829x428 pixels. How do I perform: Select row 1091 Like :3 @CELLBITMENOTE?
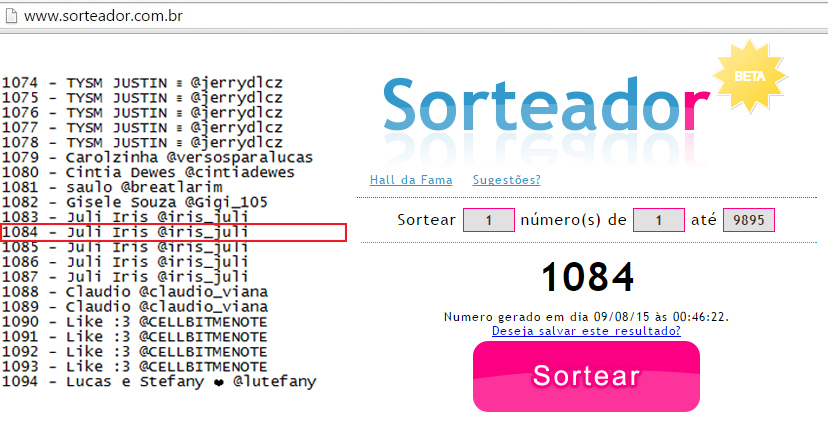135,336
